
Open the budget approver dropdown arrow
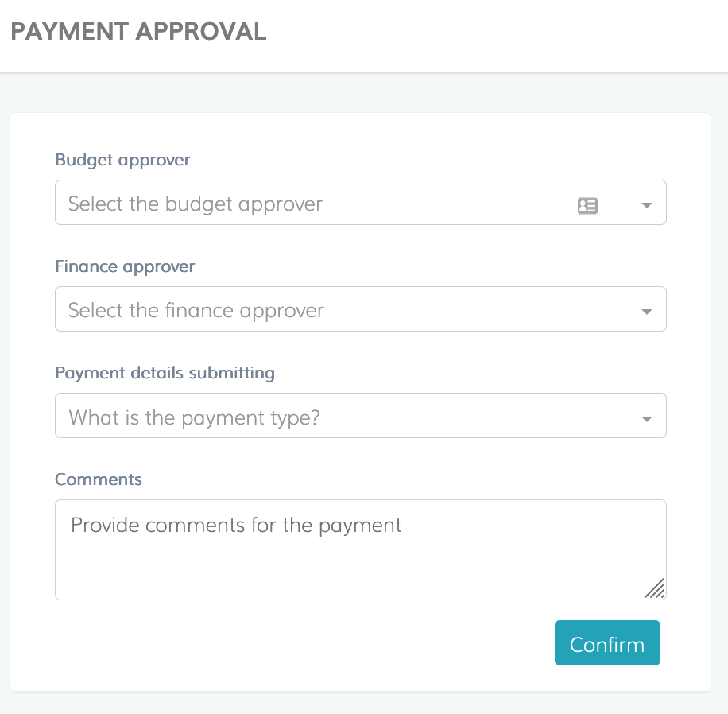coord(646,203)
